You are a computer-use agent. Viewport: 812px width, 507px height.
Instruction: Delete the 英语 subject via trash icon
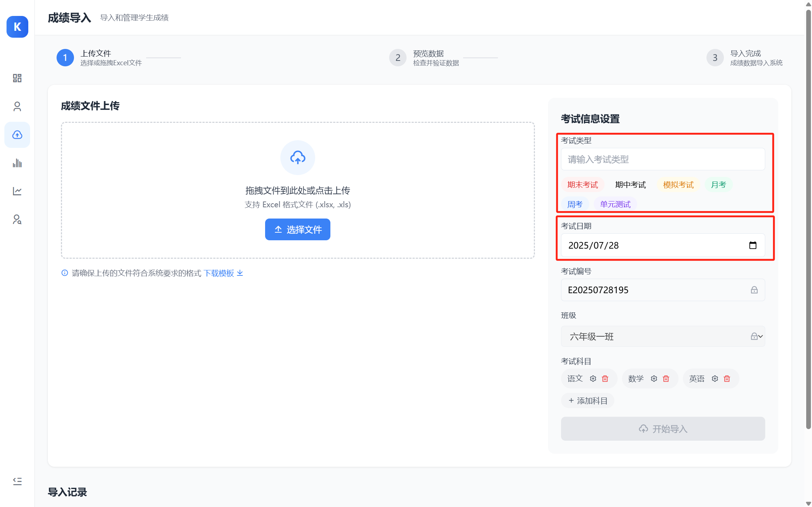pyautogui.click(x=727, y=378)
